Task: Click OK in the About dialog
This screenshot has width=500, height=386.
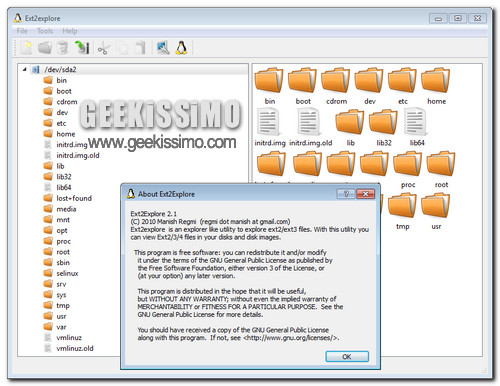Action: click(x=347, y=356)
